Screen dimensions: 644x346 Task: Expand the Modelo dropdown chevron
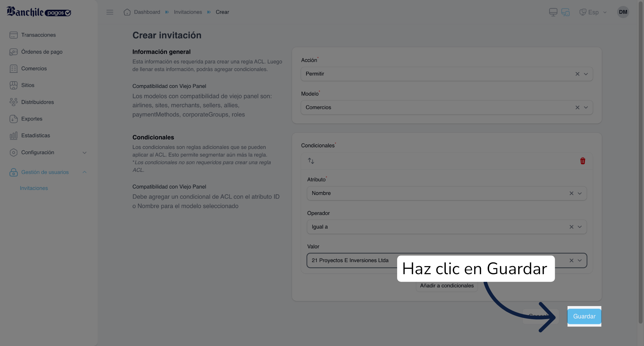[x=586, y=107]
